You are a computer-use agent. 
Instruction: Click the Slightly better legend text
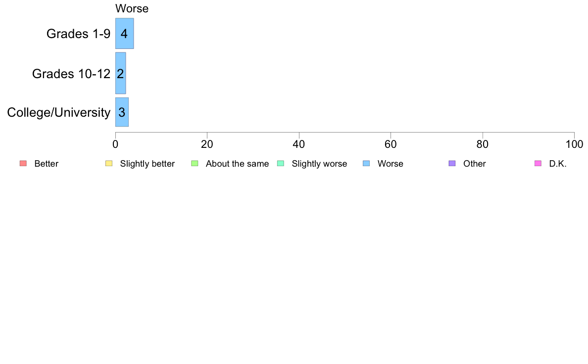pos(147,164)
